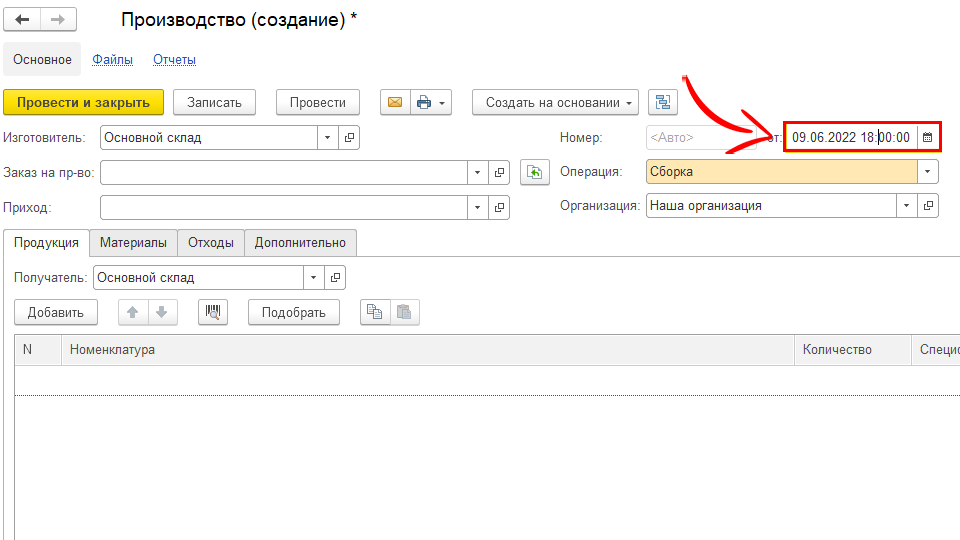Expand the Организация dropdown list

pos(906,205)
